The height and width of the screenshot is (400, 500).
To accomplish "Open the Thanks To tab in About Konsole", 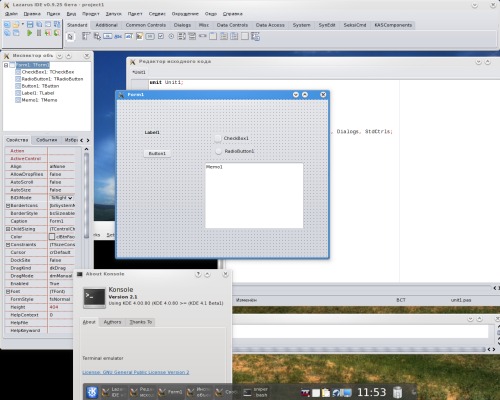I will pyautogui.click(x=141, y=322).
